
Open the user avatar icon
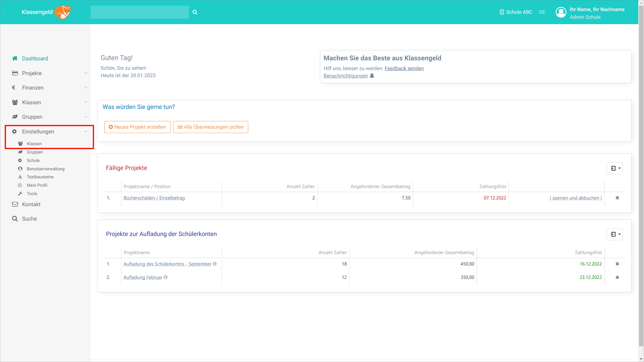tap(561, 12)
